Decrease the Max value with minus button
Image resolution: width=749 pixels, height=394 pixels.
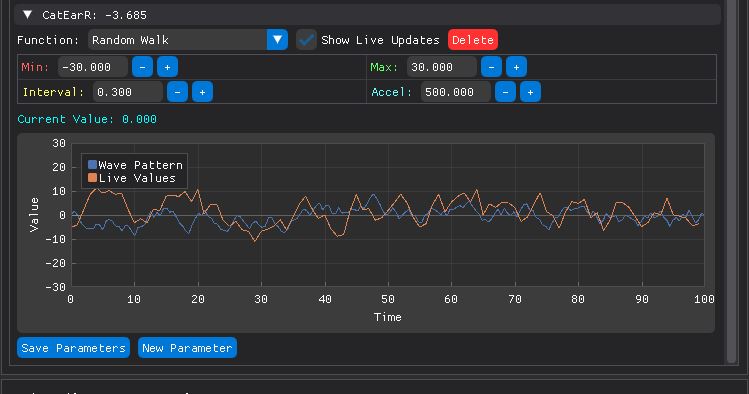(492, 67)
